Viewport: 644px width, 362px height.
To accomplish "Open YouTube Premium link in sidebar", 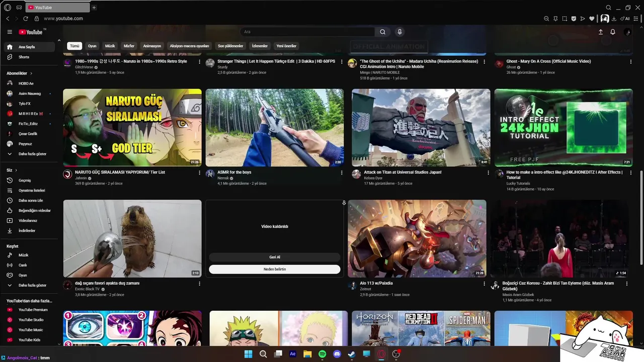I will coord(30,310).
